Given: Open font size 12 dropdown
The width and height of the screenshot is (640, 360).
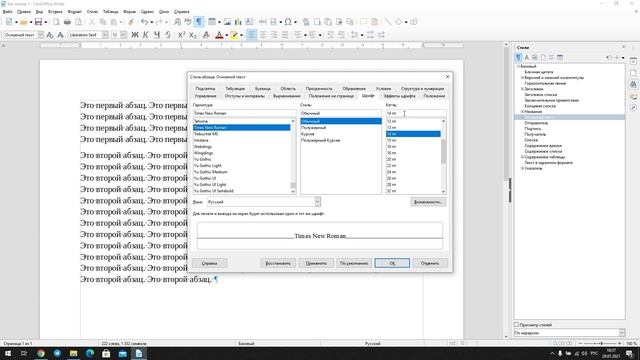Looking at the screenshot, I should tap(123, 35).
